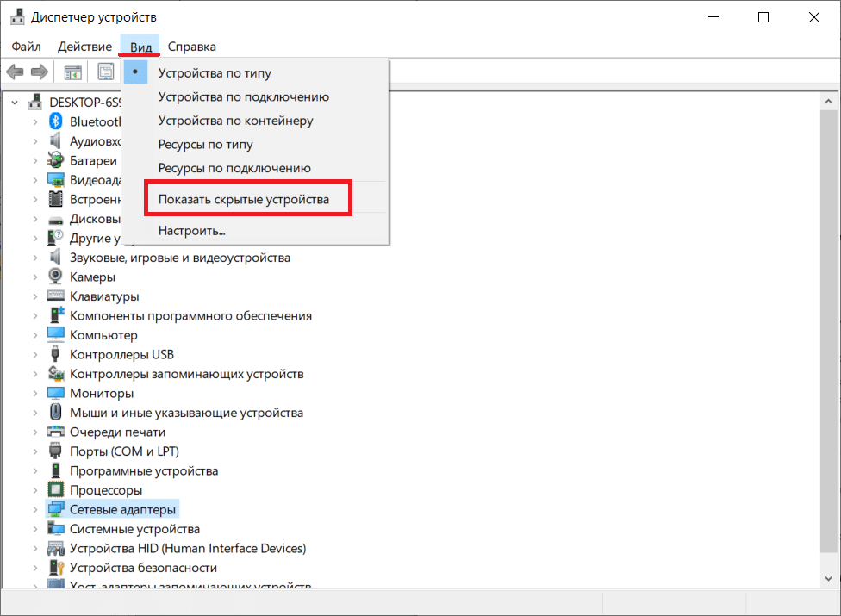
Task: Click the Properties toolbar icon
Action: 105,72
